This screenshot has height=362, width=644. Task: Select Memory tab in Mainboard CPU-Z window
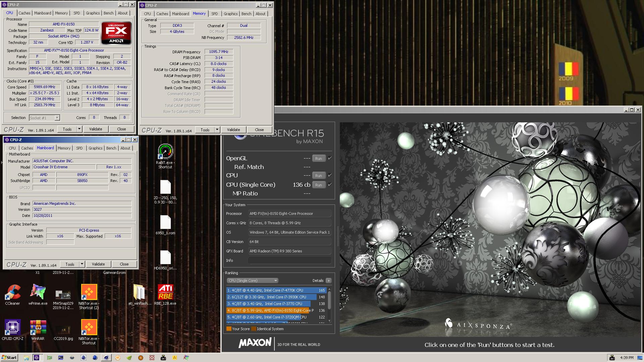pyautogui.click(x=64, y=148)
